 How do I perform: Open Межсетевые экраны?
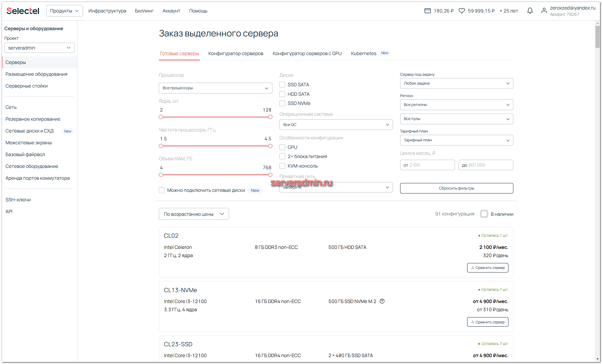coord(29,143)
